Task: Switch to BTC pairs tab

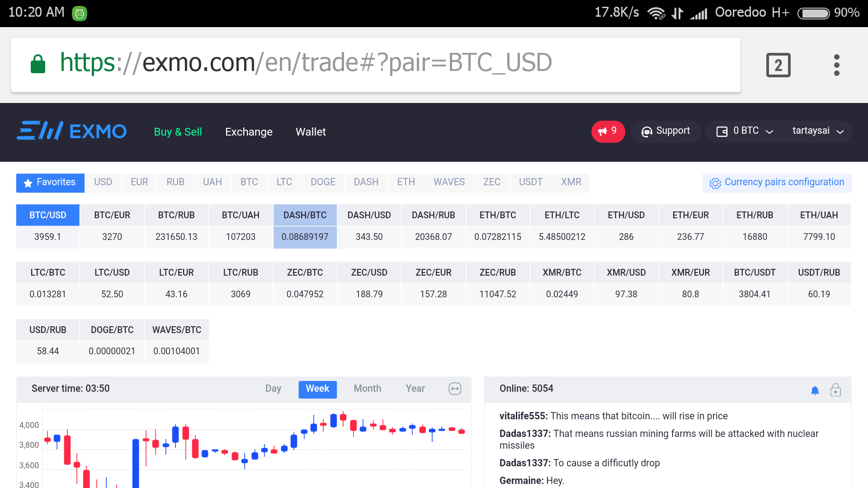Action: pos(249,183)
